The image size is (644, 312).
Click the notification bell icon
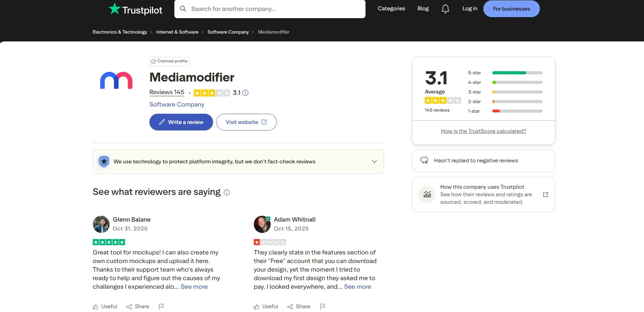coord(445,9)
